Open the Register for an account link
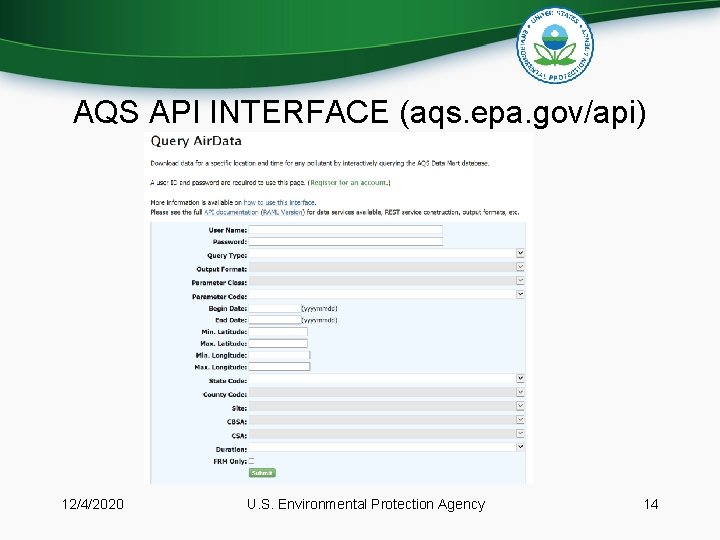The image size is (720, 540). [x=349, y=183]
